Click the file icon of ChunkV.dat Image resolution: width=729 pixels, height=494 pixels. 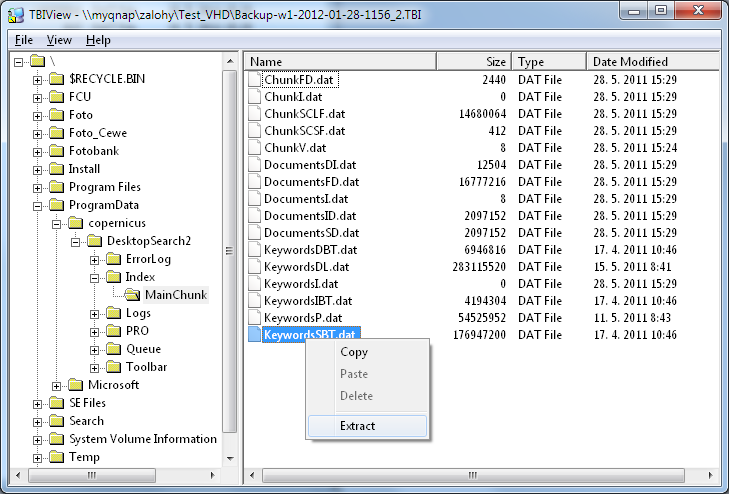(x=254, y=148)
